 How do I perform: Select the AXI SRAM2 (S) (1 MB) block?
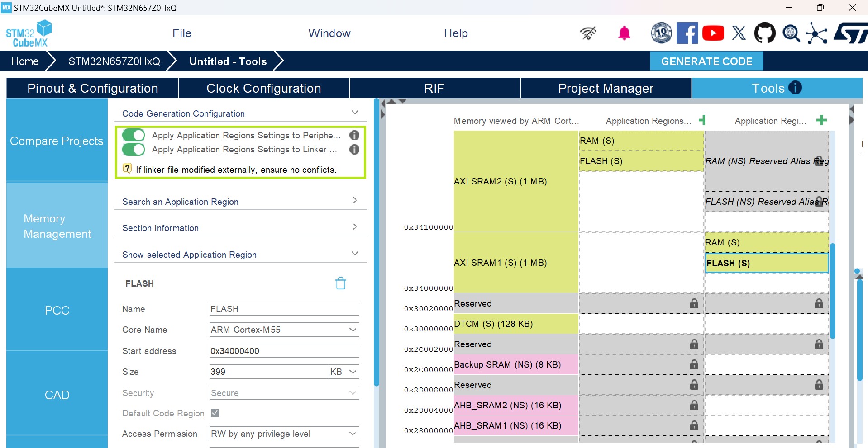click(516, 181)
